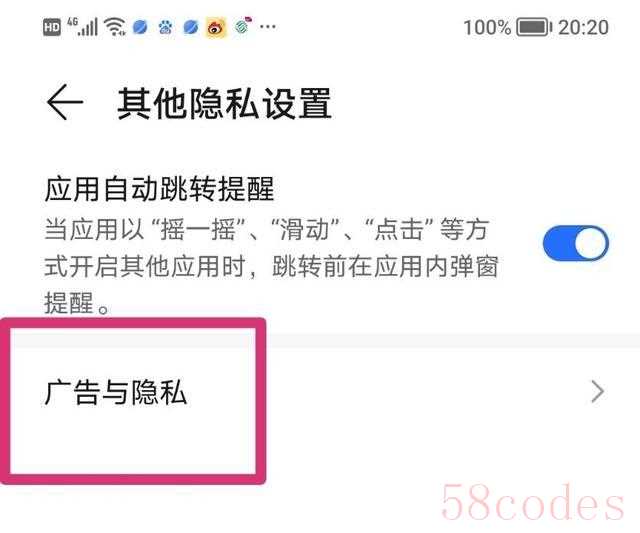The width and height of the screenshot is (640, 533).
Task: Tap the 100% battery percentage text
Action: [x=487, y=28]
